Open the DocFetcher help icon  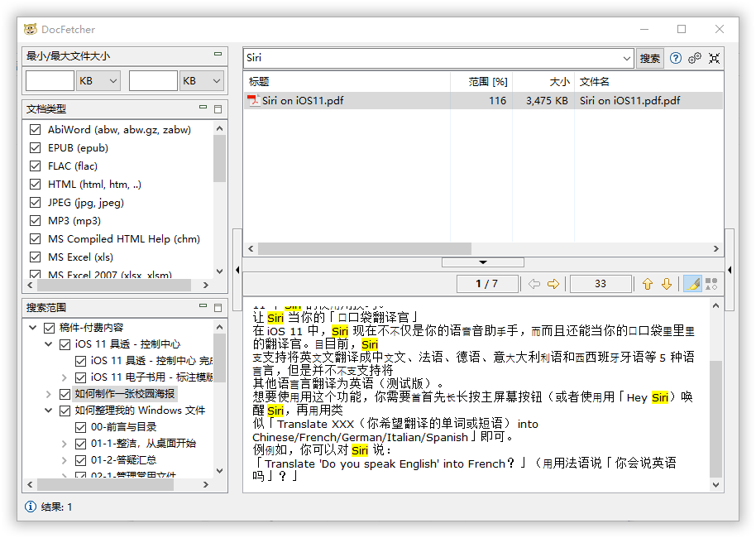(676, 58)
